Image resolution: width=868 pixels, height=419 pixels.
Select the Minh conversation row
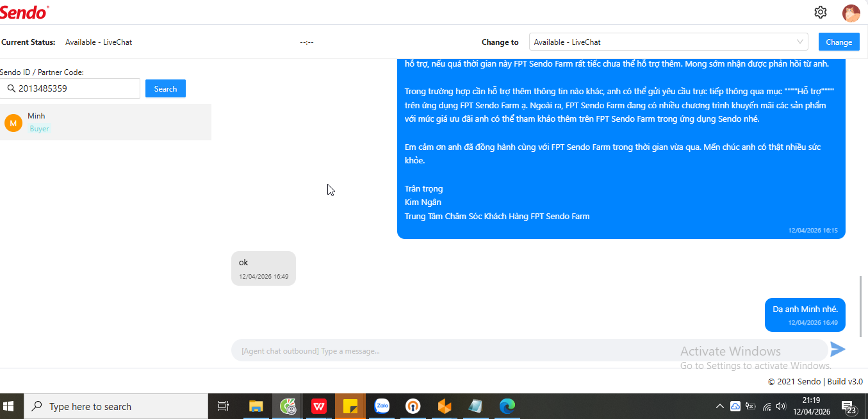106,122
